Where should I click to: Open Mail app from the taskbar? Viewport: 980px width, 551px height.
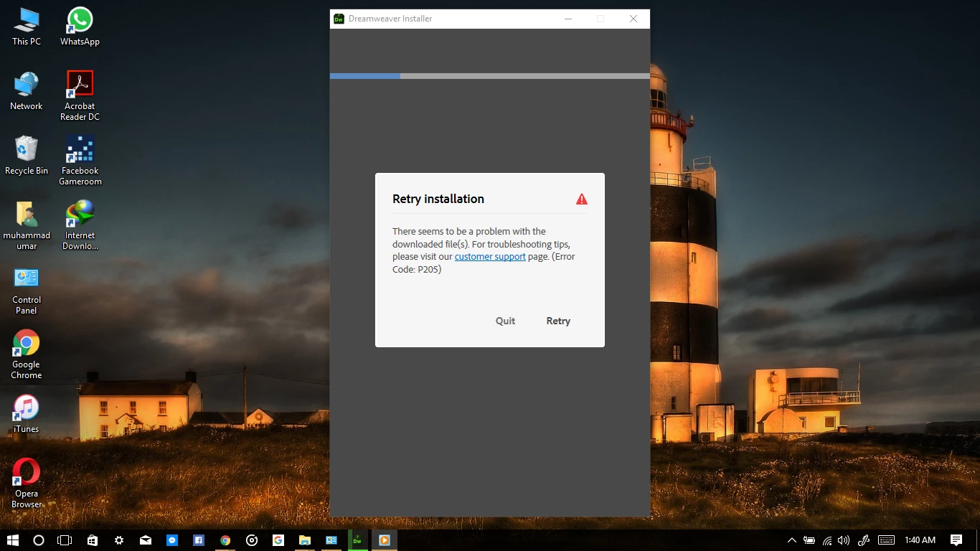coord(146,540)
